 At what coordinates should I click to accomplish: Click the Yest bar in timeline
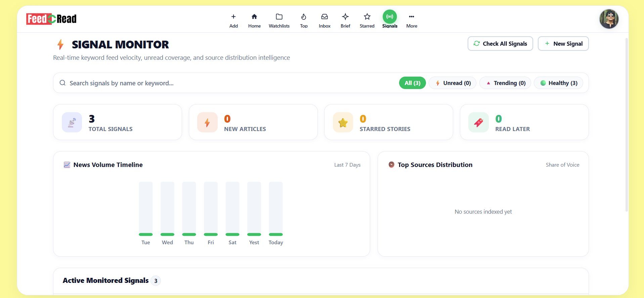254,209
